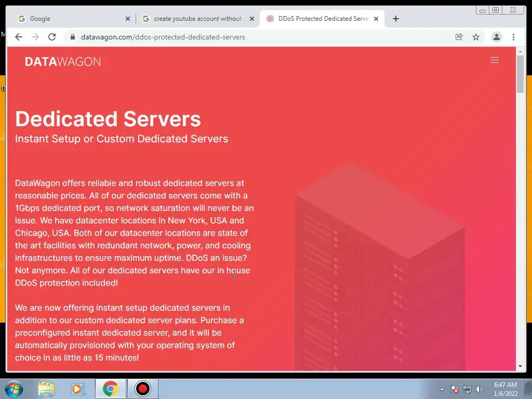Reload the DataWagon page
Viewport: 532px width, 399px height.
52,37
